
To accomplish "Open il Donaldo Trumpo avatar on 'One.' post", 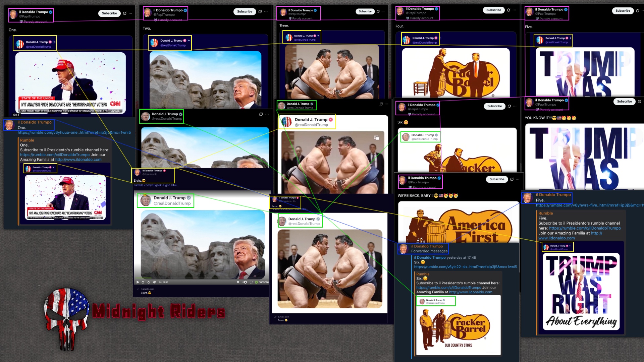I will pyautogui.click(x=13, y=14).
